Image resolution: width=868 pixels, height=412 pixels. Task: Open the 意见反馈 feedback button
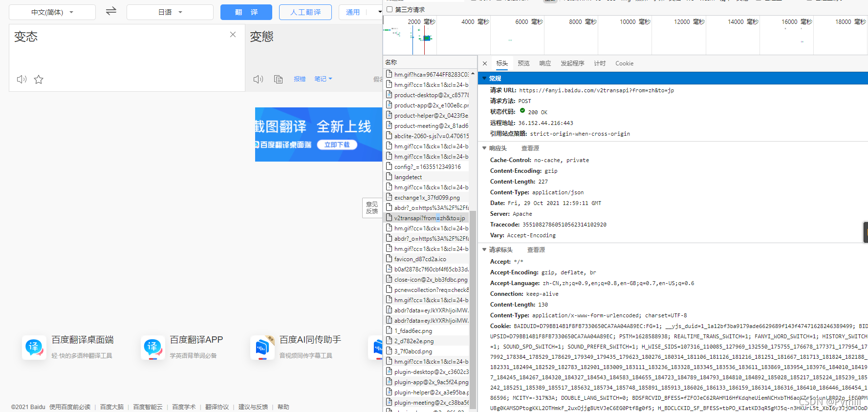(x=372, y=208)
